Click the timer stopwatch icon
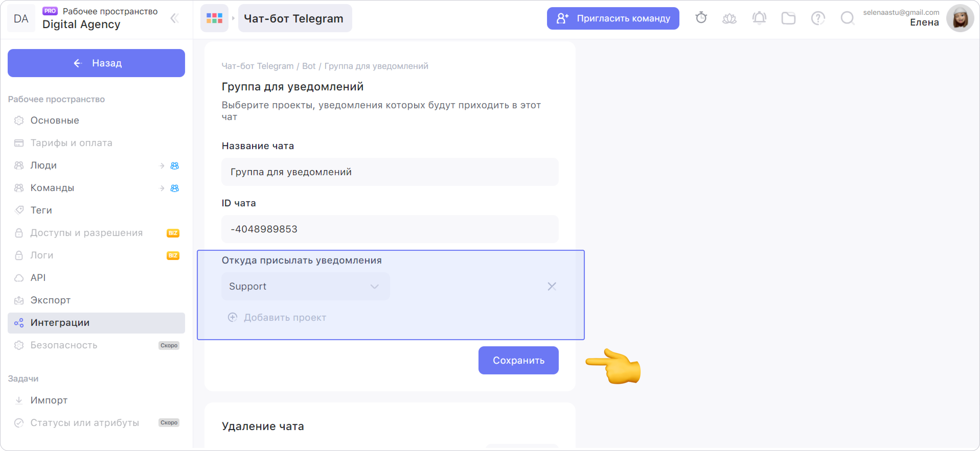 pyautogui.click(x=701, y=18)
